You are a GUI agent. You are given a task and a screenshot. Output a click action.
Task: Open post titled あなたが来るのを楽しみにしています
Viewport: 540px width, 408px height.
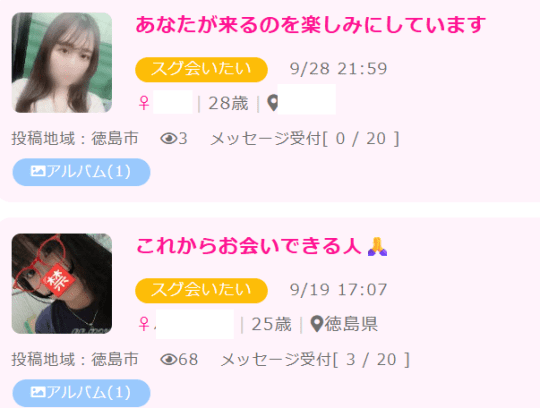(311, 25)
